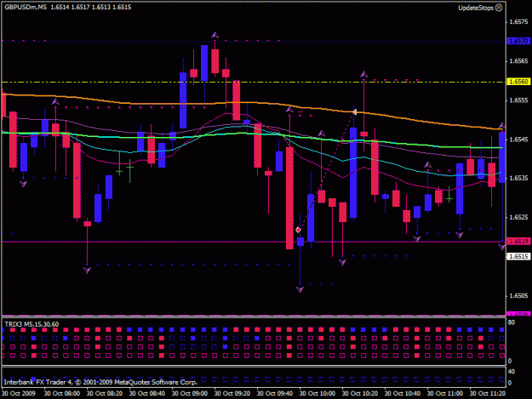The height and width of the screenshot is (399, 532).
Task: Click the 30 Oct 09:20 time label
Action: (x=232, y=393)
